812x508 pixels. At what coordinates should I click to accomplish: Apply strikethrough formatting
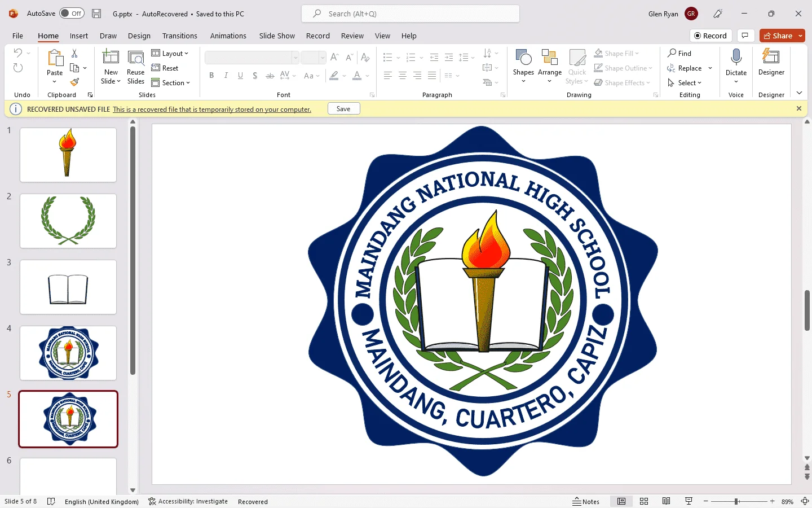click(x=270, y=76)
